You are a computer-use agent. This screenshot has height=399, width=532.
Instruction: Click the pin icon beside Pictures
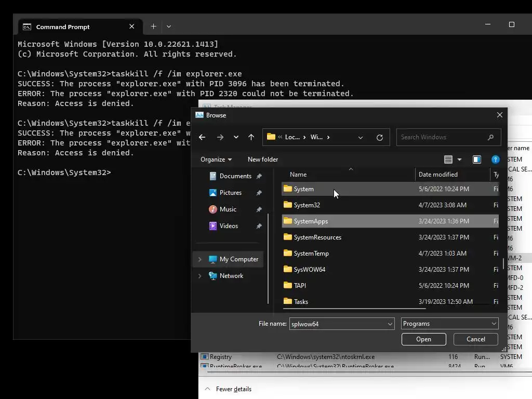tap(259, 193)
